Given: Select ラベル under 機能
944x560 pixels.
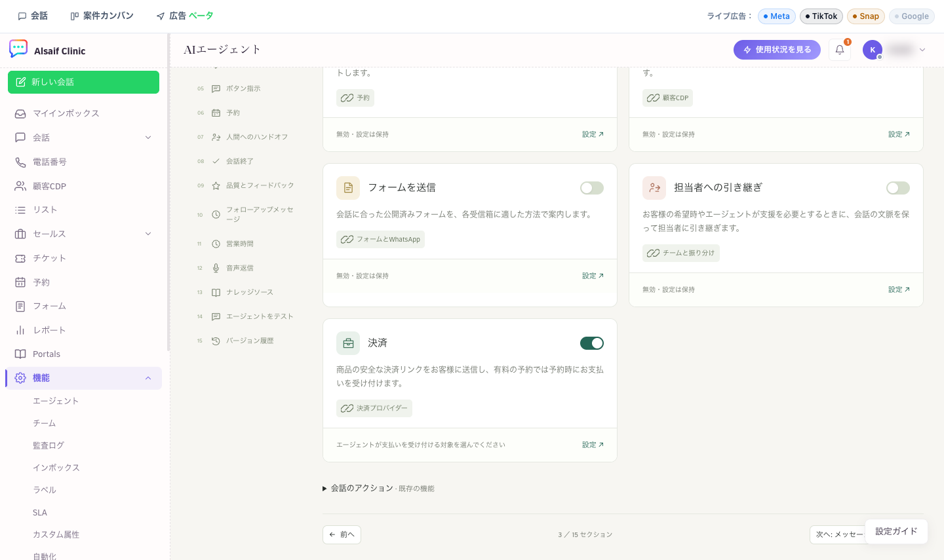Looking at the screenshot, I should coord(45,490).
